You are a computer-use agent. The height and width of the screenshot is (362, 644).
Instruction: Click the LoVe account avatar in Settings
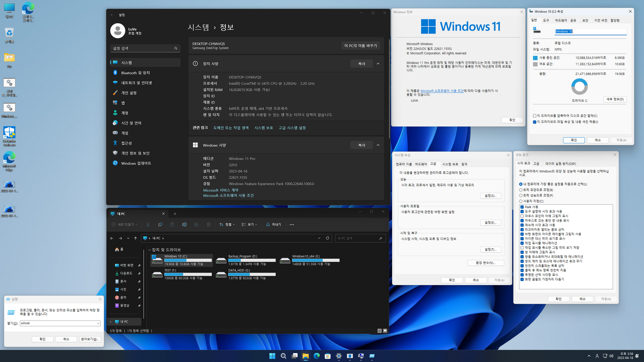tap(118, 31)
